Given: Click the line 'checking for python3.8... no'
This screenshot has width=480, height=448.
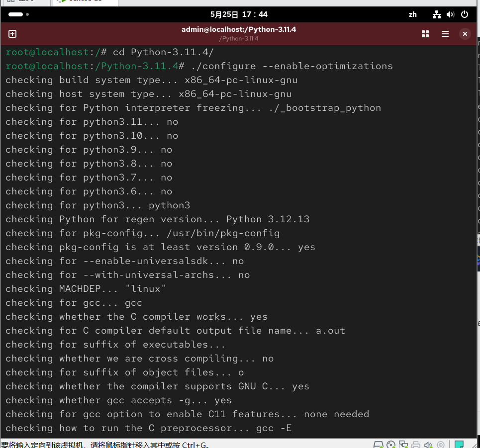Looking at the screenshot, I should (x=89, y=164).
